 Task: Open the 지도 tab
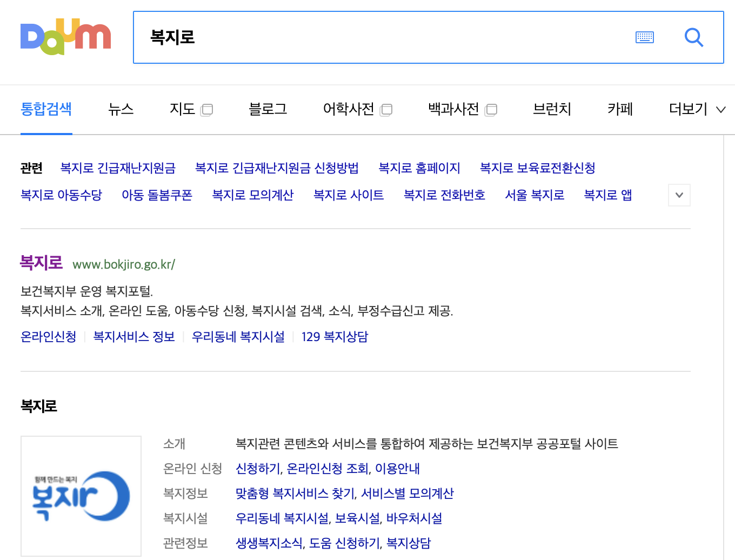pos(191,109)
